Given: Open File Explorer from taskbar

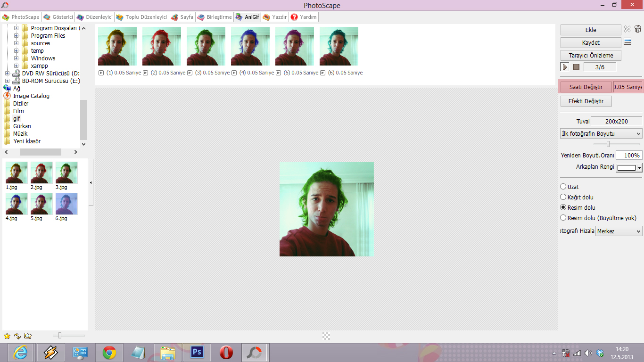Looking at the screenshot, I should (x=168, y=353).
